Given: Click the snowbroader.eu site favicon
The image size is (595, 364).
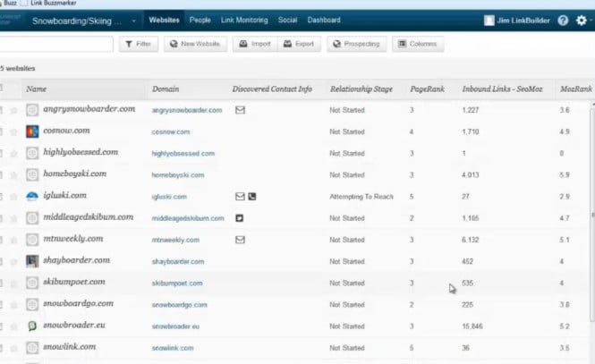Looking at the screenshot, I should tap(32, 326).
